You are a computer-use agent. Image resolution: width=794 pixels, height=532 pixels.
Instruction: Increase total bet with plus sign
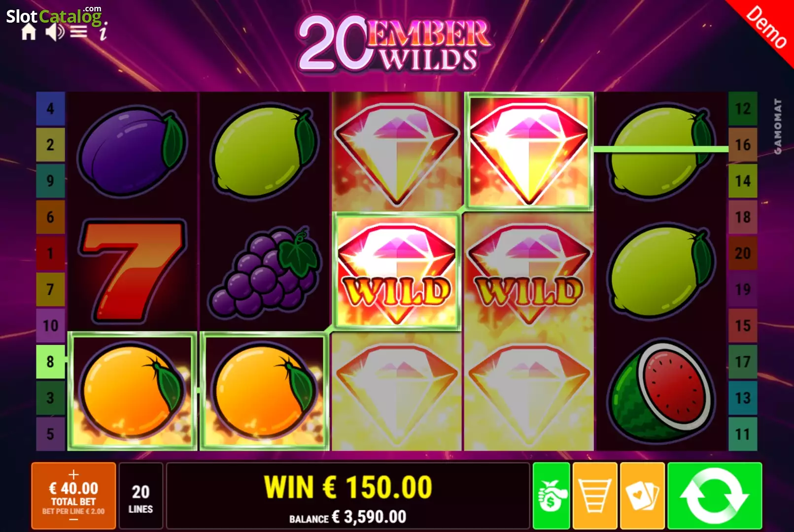[73, 474]
